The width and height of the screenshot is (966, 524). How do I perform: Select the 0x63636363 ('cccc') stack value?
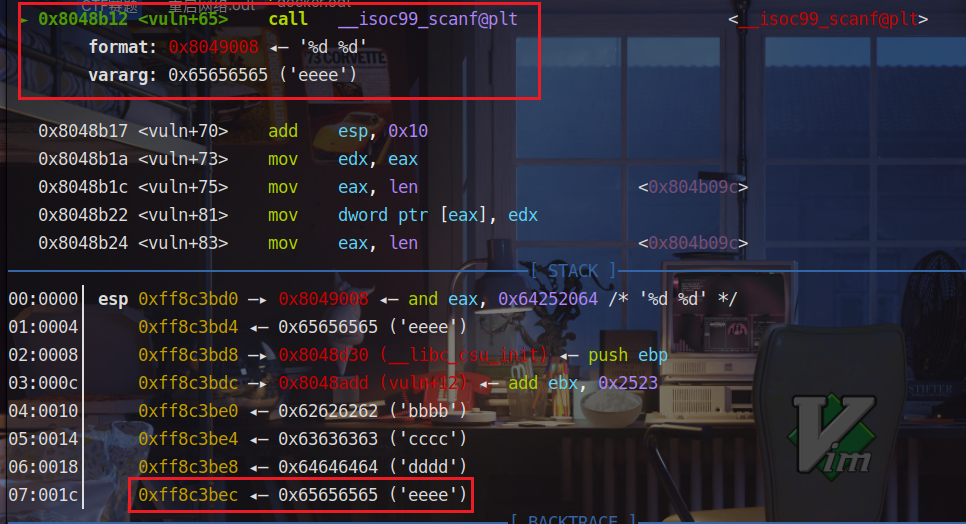pos(372,439)
